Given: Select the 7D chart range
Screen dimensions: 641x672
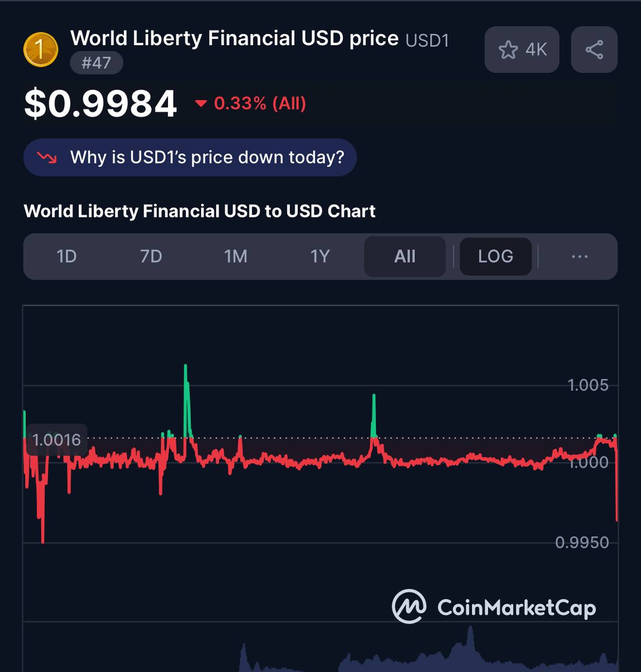Looking at the screenshot, I should [x=151, y=256].
